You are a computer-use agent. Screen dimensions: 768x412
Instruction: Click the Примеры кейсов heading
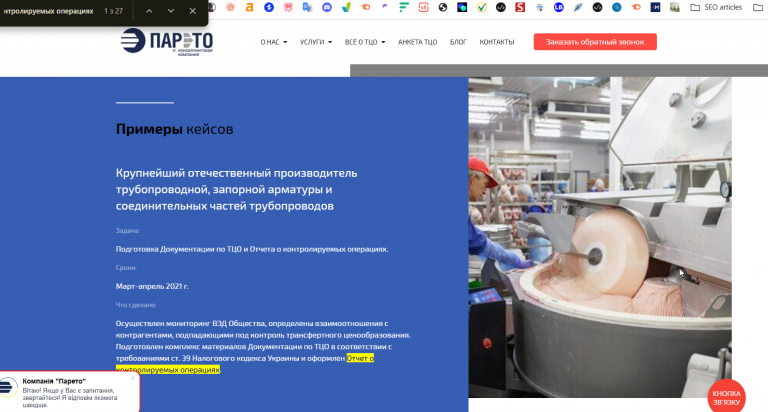(x=174, y=129)
